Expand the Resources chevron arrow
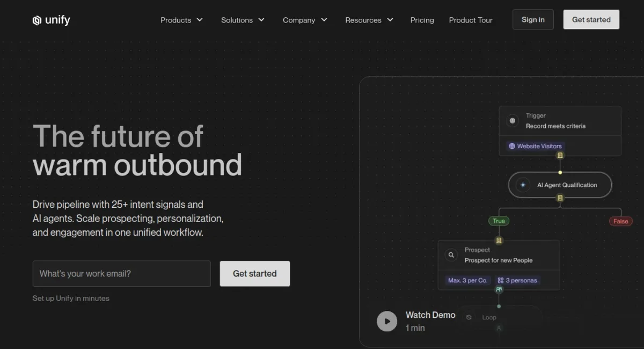This screenshot has height=349, width=644. [x=390, y=20]
